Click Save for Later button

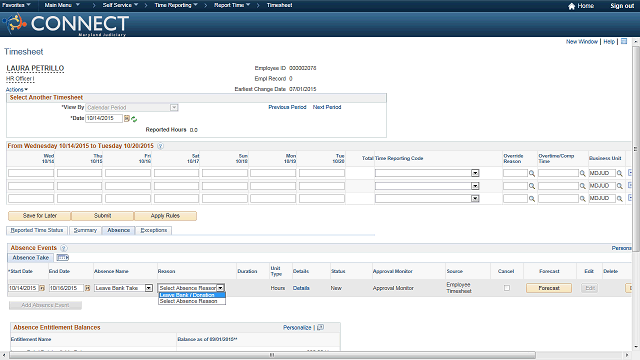tap(40, 216)
